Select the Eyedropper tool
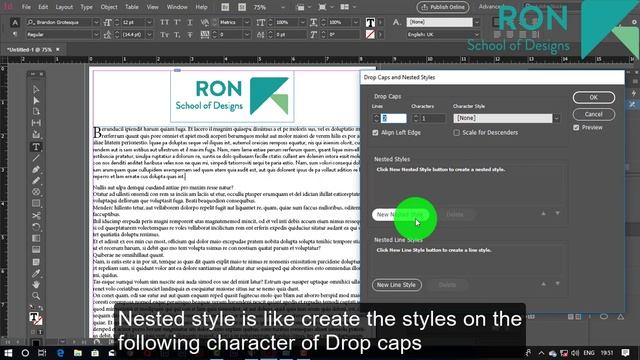Screen dimensions: 640x360 (x=36, y=273)
